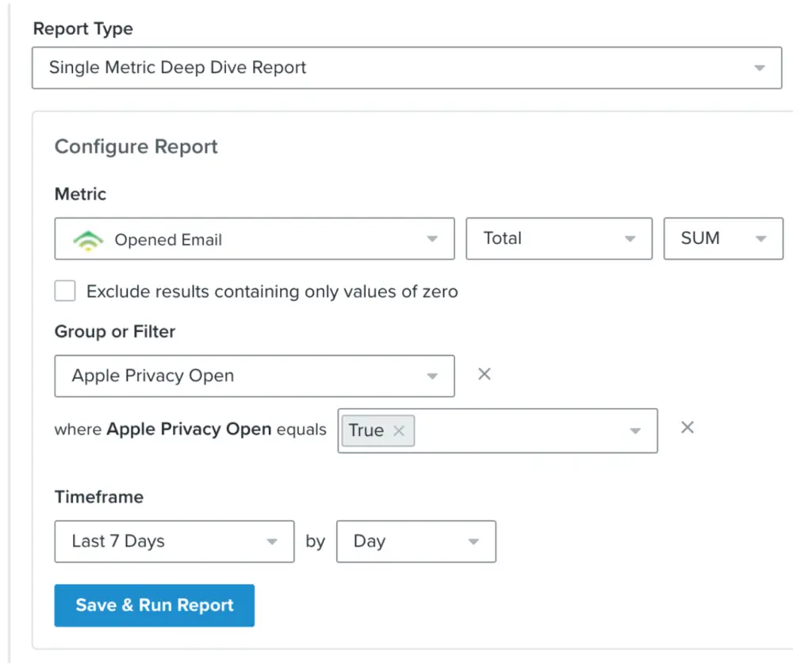Open the Apple Privacy Open group dropdown
The height and width of the screenshot is (668, 812).
254,376
